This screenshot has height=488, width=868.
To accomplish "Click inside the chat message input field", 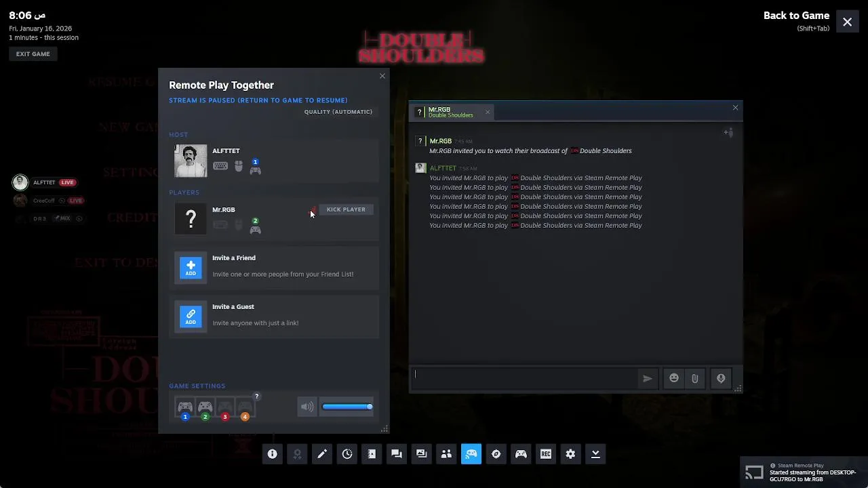I will 526,379.
